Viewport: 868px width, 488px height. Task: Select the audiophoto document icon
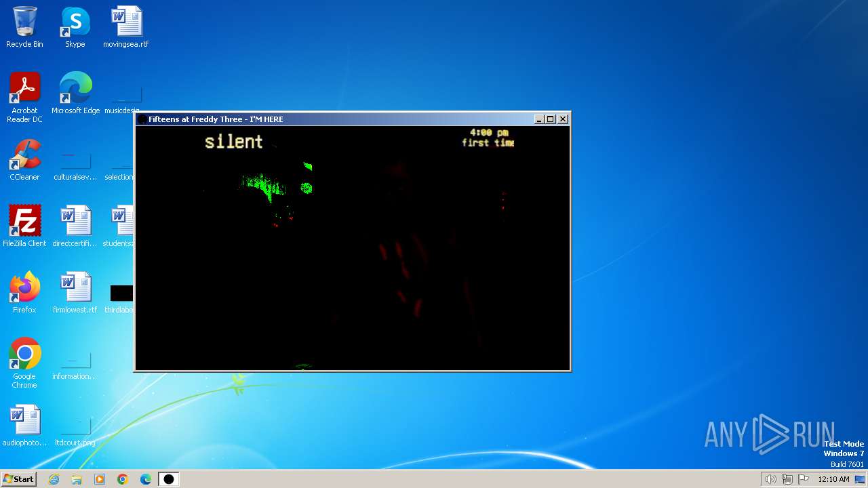tap(24, 426)
